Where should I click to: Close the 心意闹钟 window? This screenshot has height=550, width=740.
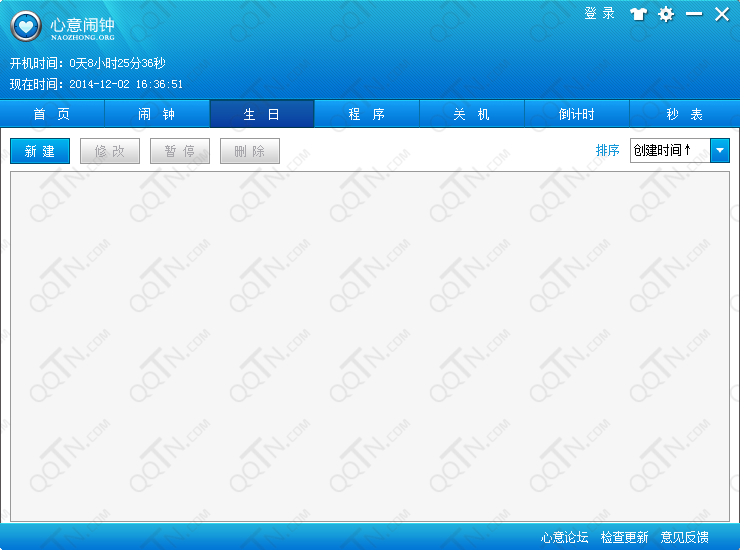721,14
